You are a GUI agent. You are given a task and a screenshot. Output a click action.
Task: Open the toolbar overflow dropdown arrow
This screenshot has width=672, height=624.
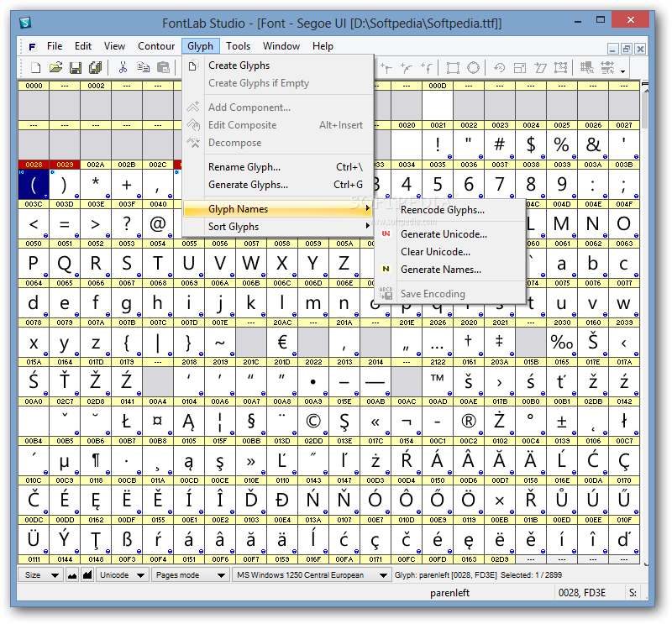[622, 71]
